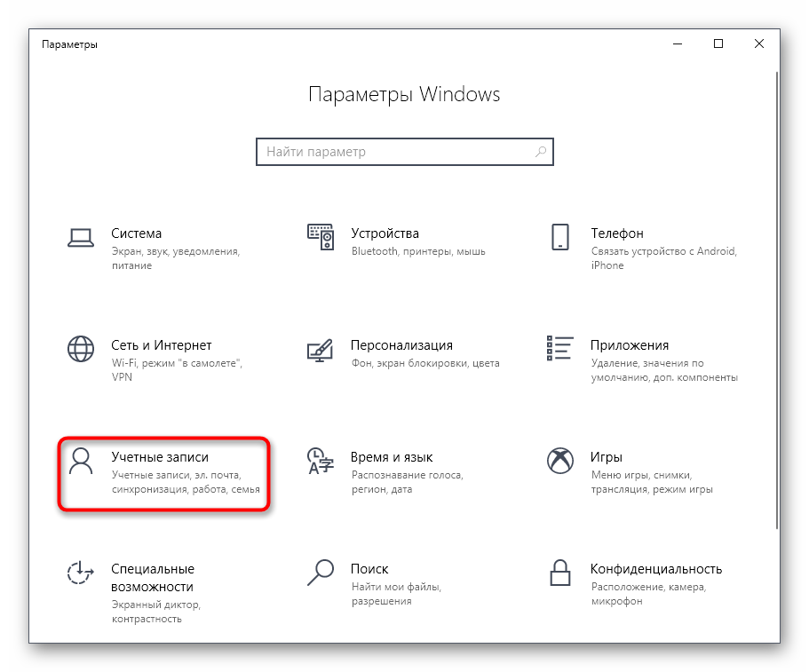Click the Учетные записи person icon

(x=81, y=461)
